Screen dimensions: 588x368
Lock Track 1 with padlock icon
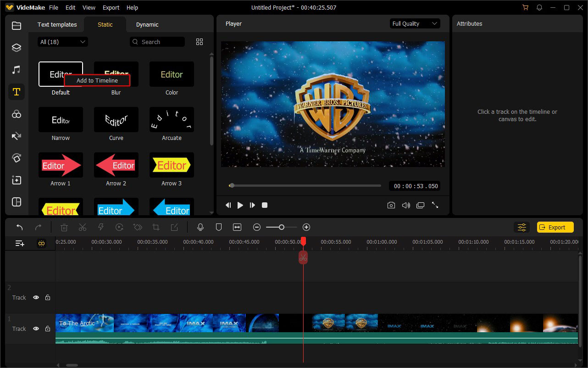[48, 329]
